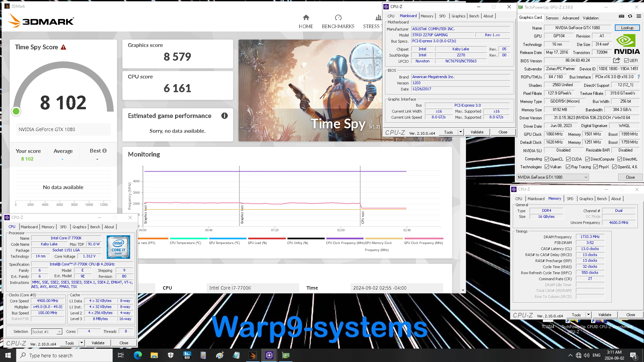This screenshot has height=362, width=644.
Task: Open Windows Security shield on taskbar
Action: (170, 355)
